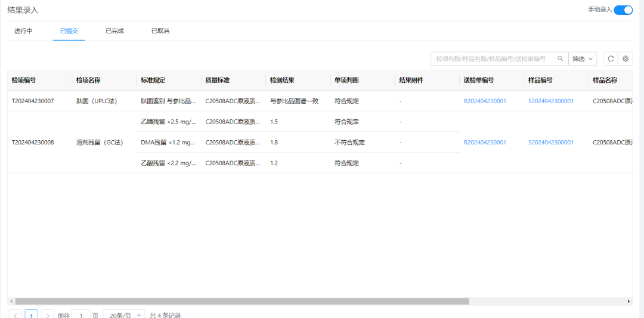Click the 样品名称 column header
644x318 pixels.
[x=605, y=81]
